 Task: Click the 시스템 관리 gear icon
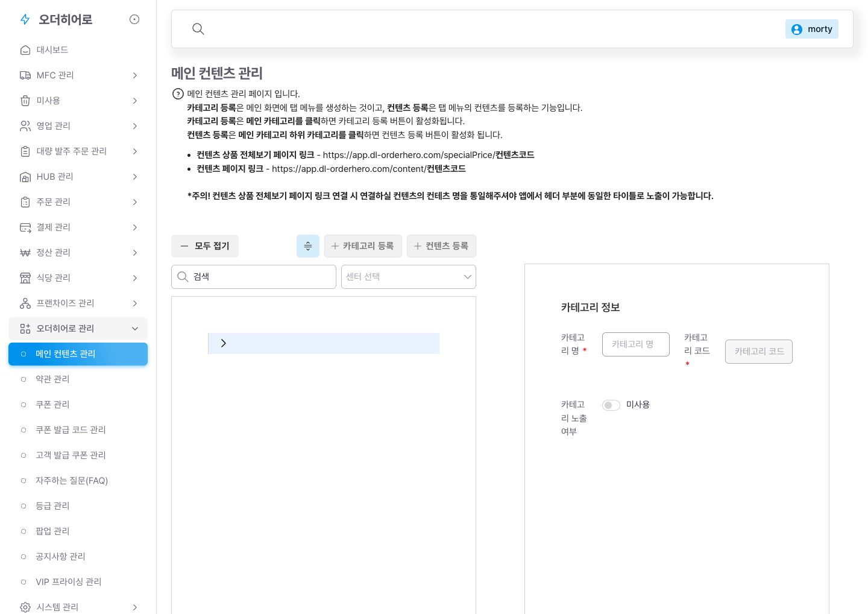coord(25,607)
